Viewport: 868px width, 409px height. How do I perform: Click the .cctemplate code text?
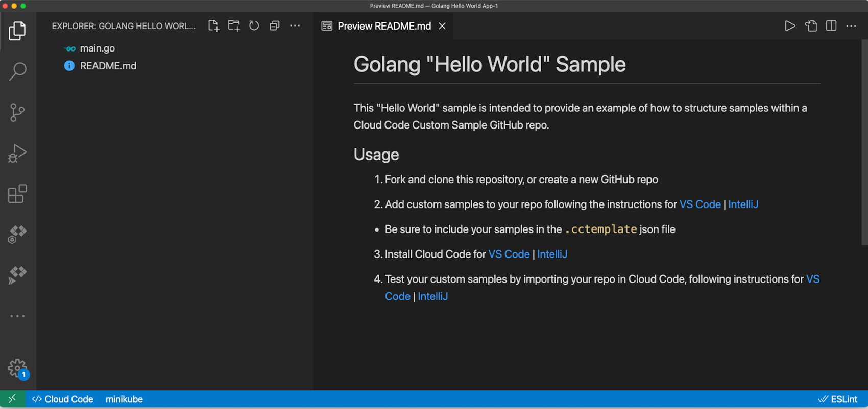601,229
